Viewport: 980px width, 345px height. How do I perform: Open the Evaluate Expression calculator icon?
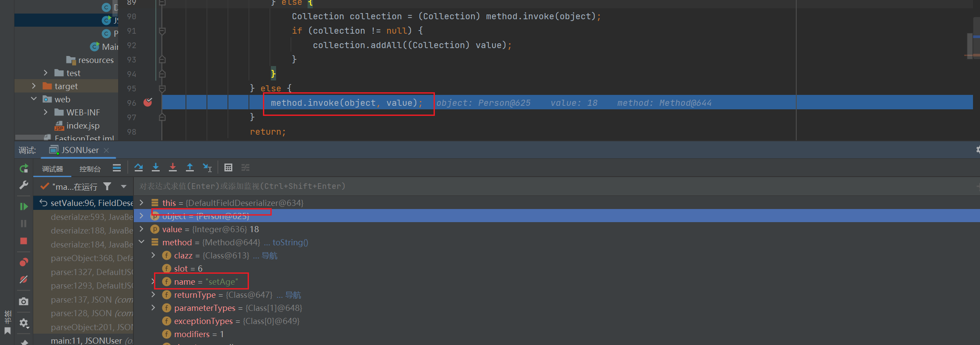228,167
